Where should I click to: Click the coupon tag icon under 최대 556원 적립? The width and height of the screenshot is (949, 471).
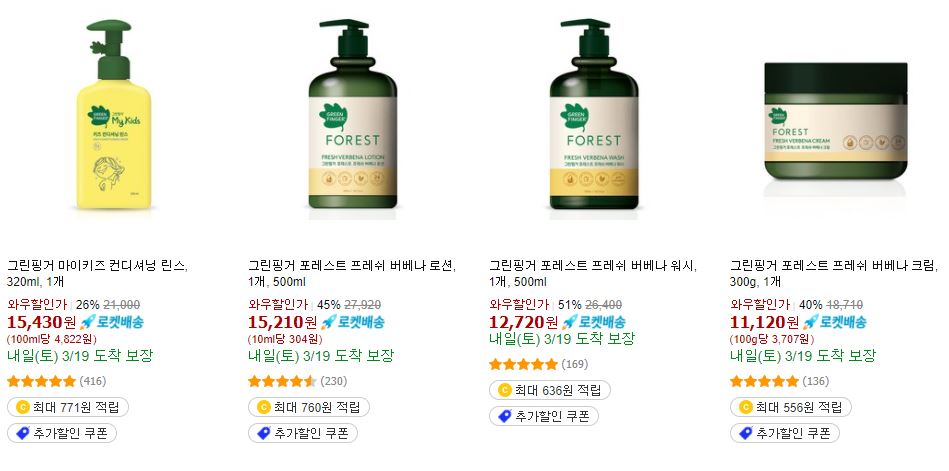click(x=746, y=433)
